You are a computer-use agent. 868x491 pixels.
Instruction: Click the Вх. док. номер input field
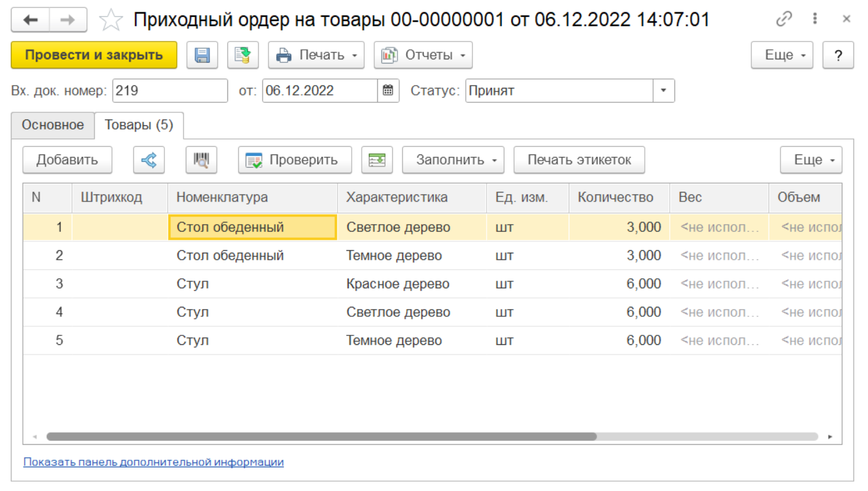tap(170, 91)
